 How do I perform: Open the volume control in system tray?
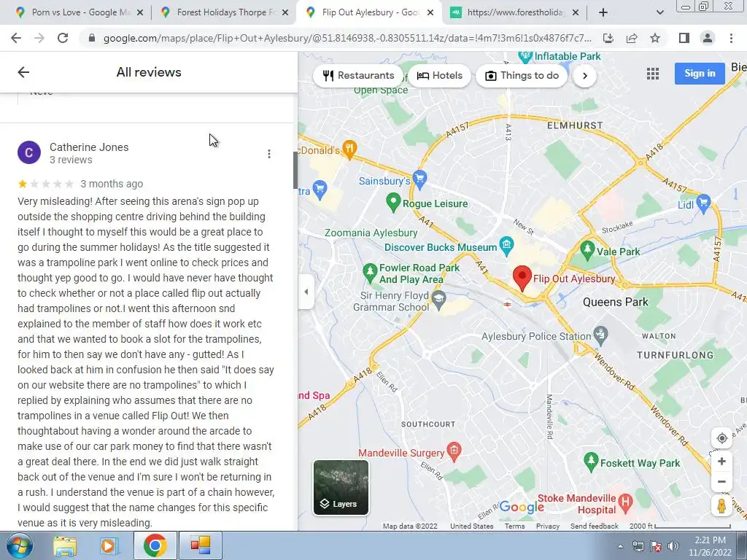673,547
